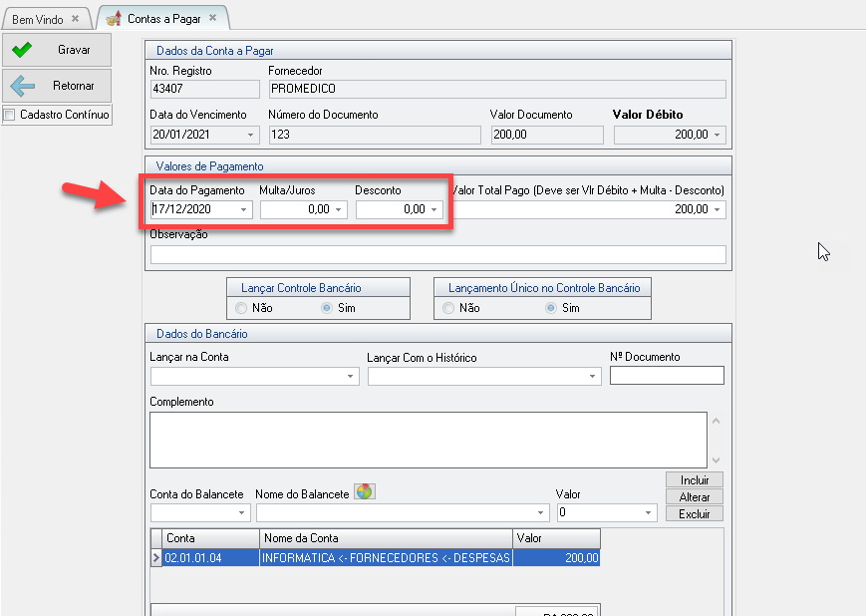The height and width of the screenshot is (616, 866).
Task: Close the Contas a Pagar tab
Action: pos(212,18)
